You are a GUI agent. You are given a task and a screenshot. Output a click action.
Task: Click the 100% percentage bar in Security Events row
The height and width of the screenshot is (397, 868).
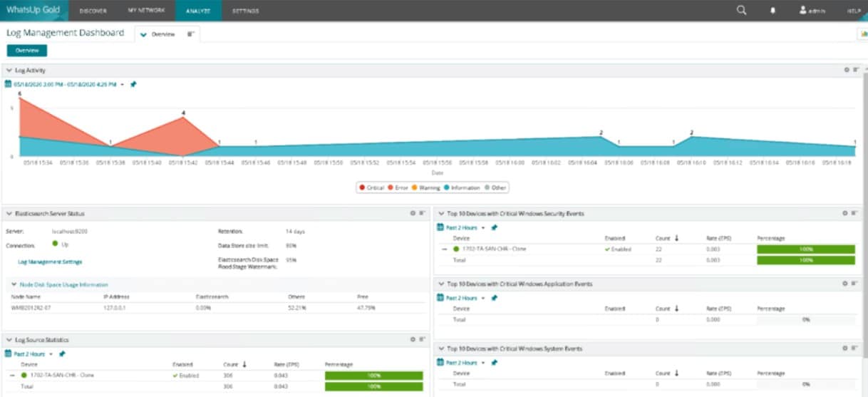[x=805, y=249]
